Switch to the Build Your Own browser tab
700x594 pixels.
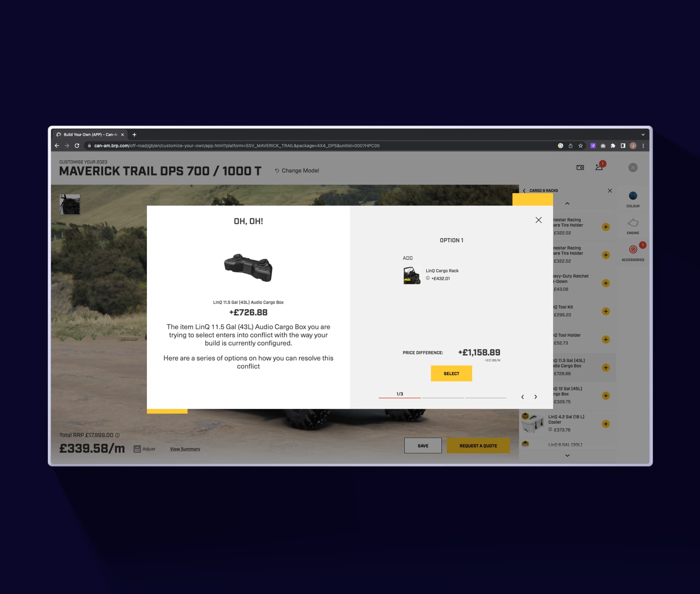[87, 134]
